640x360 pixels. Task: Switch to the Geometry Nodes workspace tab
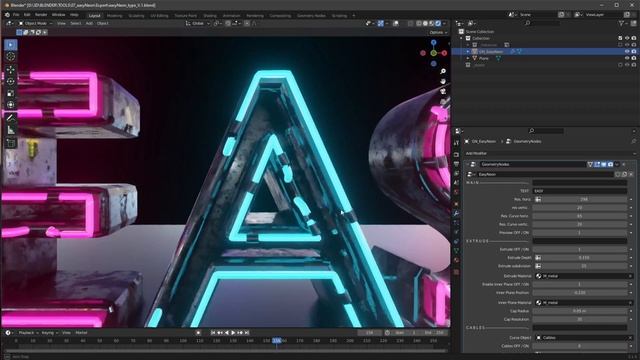(311, 16)
